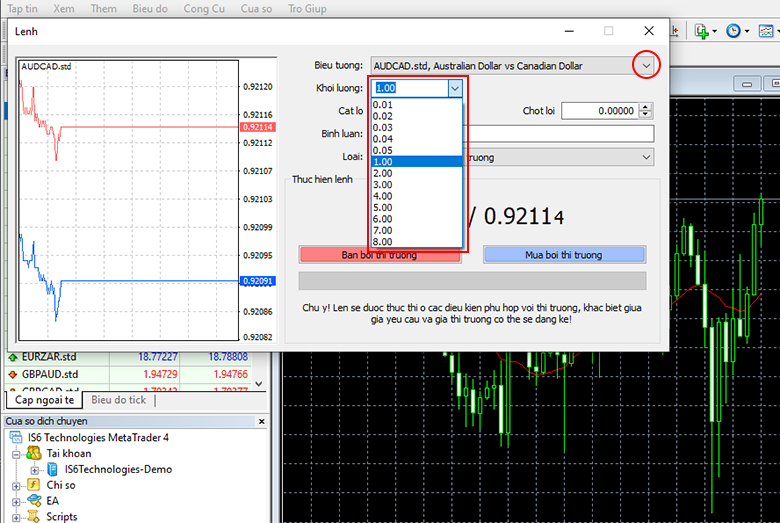Minimize the chart window behind the dialog
780x523 pixels.
point(747,84)
